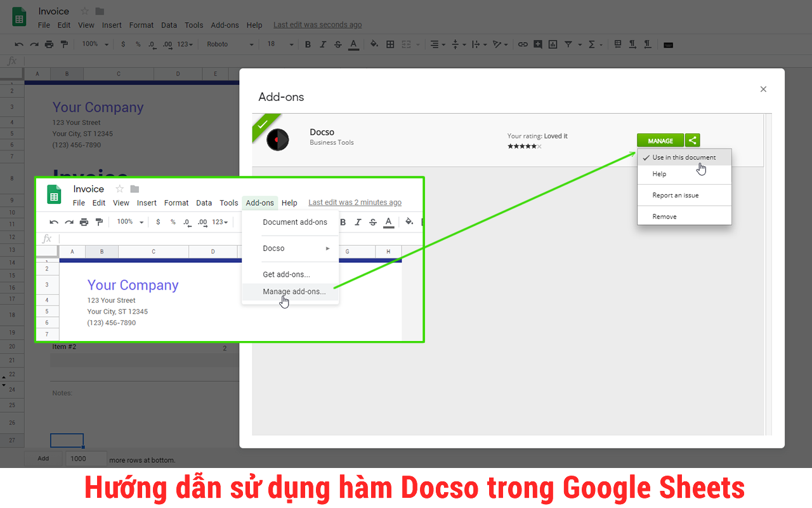Screen dimensions: 812x508
Task: Star the Invoice document in the inset
Action: pyautogui.click(x=119, y=189)
